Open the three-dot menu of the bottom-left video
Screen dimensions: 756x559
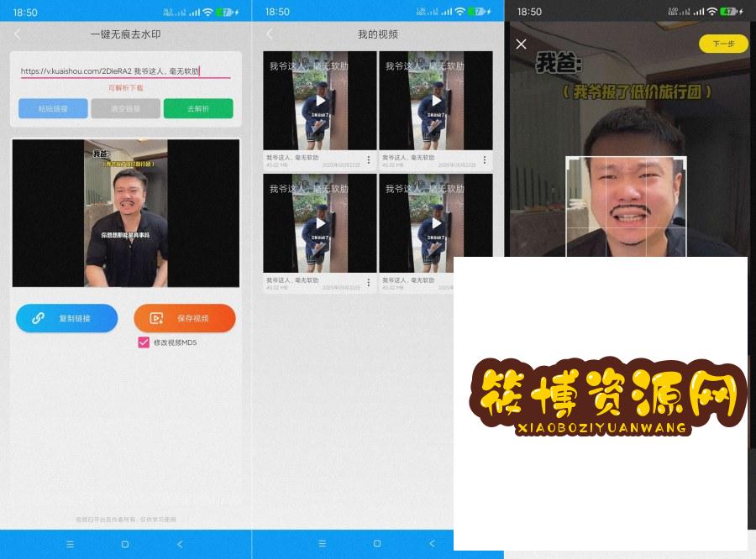[369, 282]
